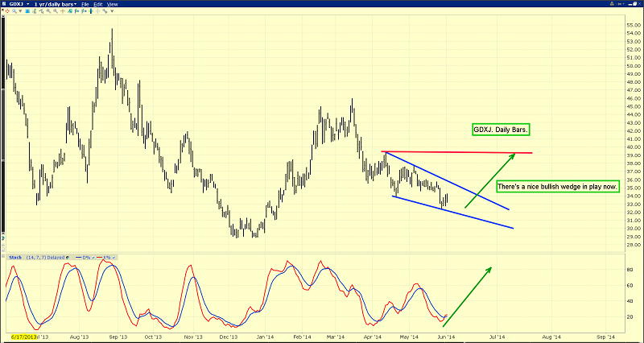Click the 50.00 price axis label
Image resolution: width=644 pixels, height=343 pixels.
click(x=633, y=66)
